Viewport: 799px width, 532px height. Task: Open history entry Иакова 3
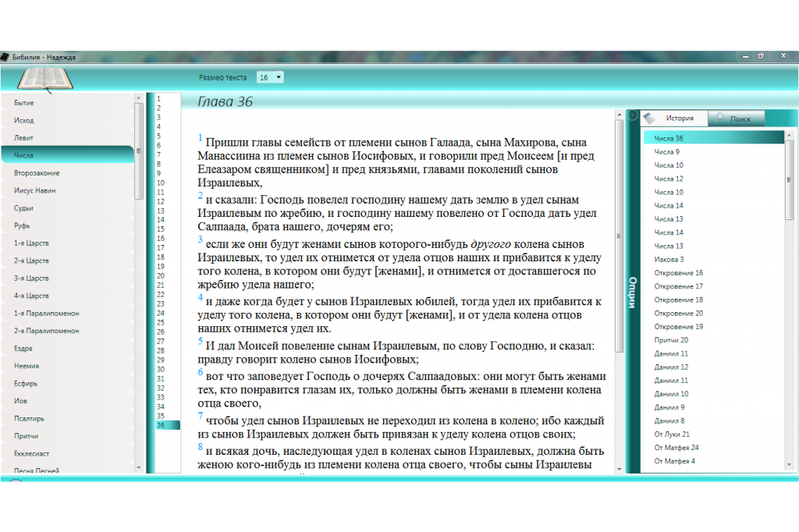tap(669, 259)
